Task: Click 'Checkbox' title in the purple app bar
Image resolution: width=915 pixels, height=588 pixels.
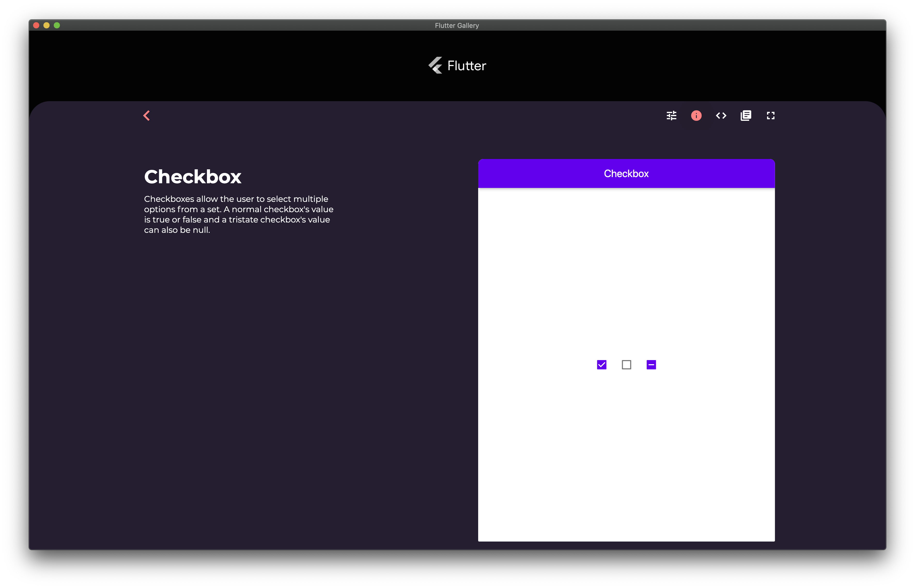Action: (626, 174)
